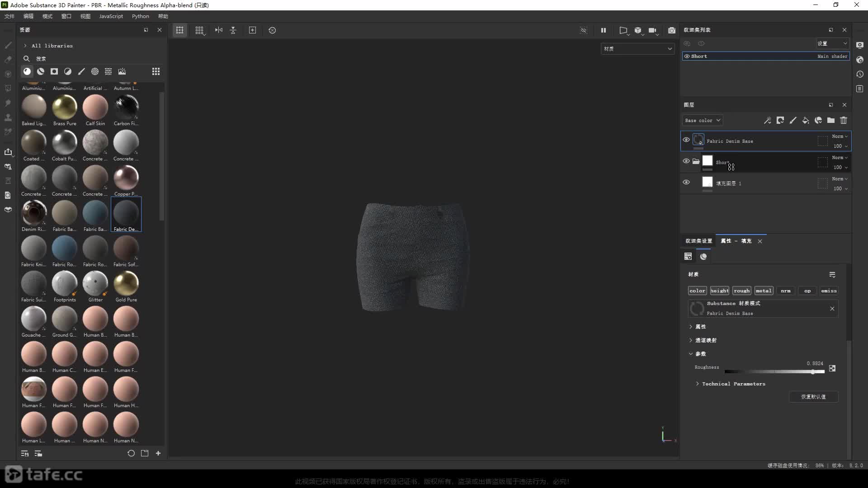Expand the All libraries tree
The image size is (868, 488).
(x=25, y=46)
